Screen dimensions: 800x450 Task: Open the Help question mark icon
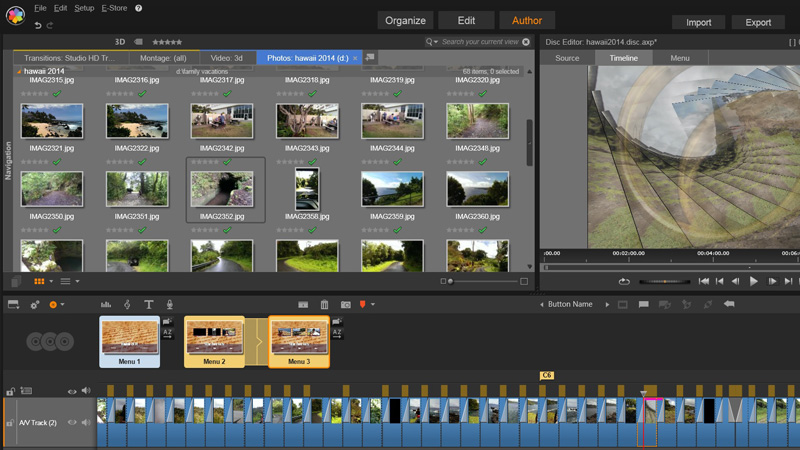pyautogui.click(x=139, y=8)
